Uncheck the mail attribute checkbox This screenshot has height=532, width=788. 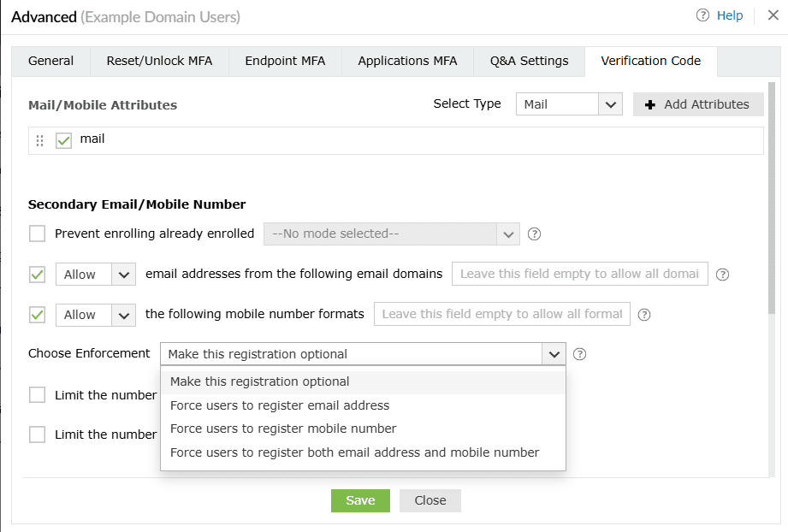63,139
